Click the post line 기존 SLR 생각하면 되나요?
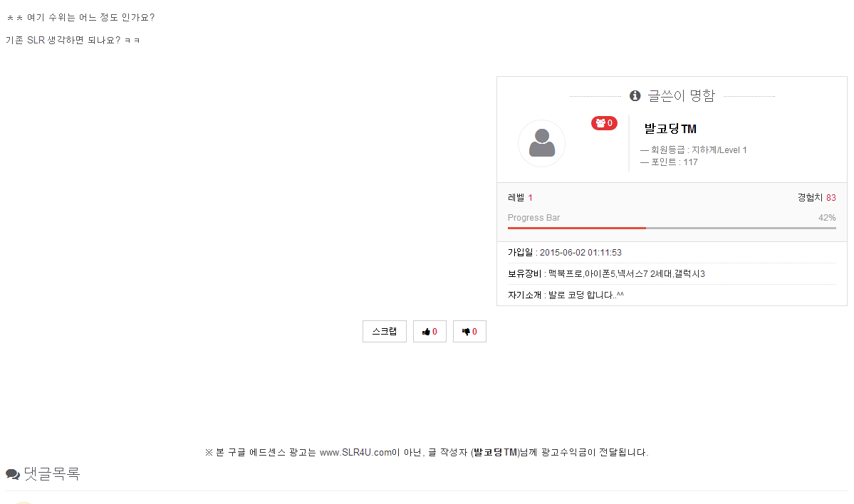 [73, 41]
